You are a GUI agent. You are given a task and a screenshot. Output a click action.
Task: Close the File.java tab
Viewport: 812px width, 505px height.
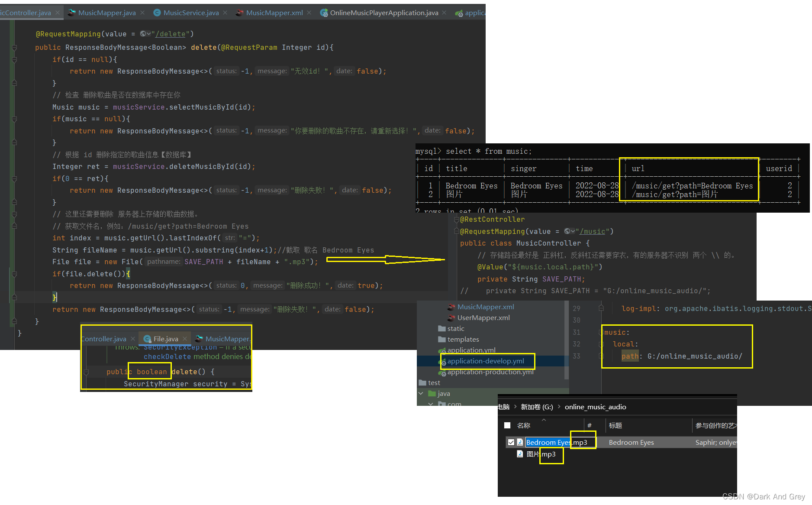coord(185,339)
